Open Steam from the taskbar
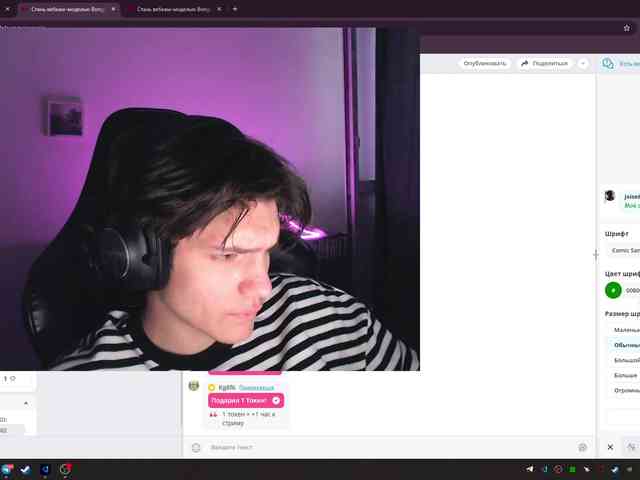 tap(25, 470)
